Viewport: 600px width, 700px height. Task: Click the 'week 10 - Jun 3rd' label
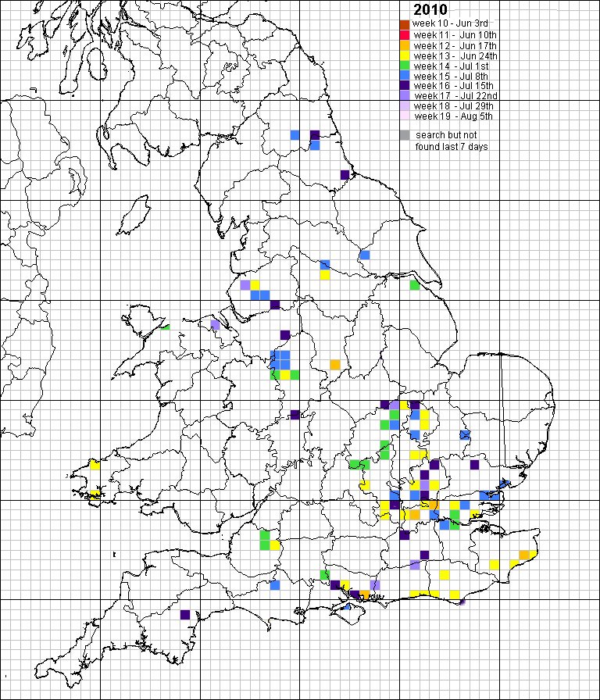[x=450, y=23]
